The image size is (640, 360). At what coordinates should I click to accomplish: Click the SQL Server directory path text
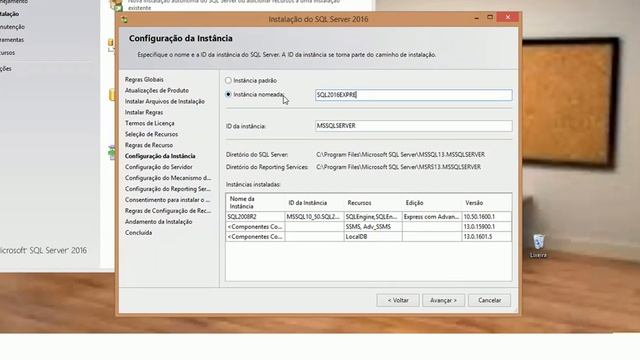400,155
